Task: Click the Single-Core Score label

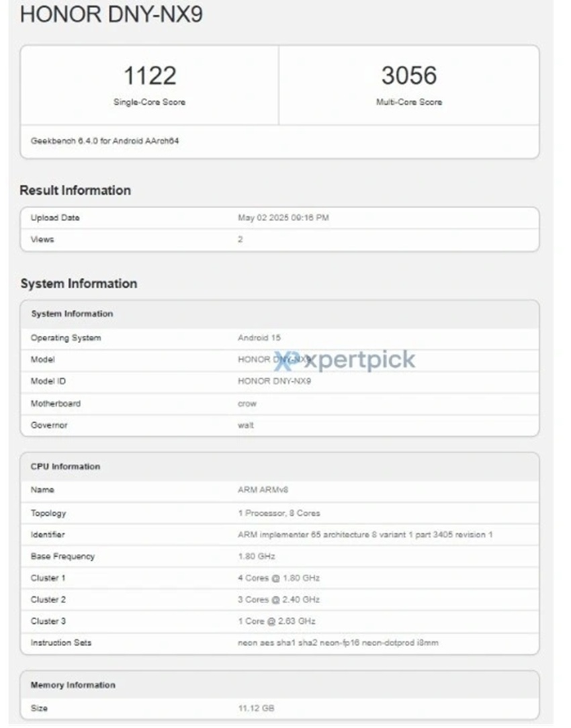Action: tap(150, 102)
